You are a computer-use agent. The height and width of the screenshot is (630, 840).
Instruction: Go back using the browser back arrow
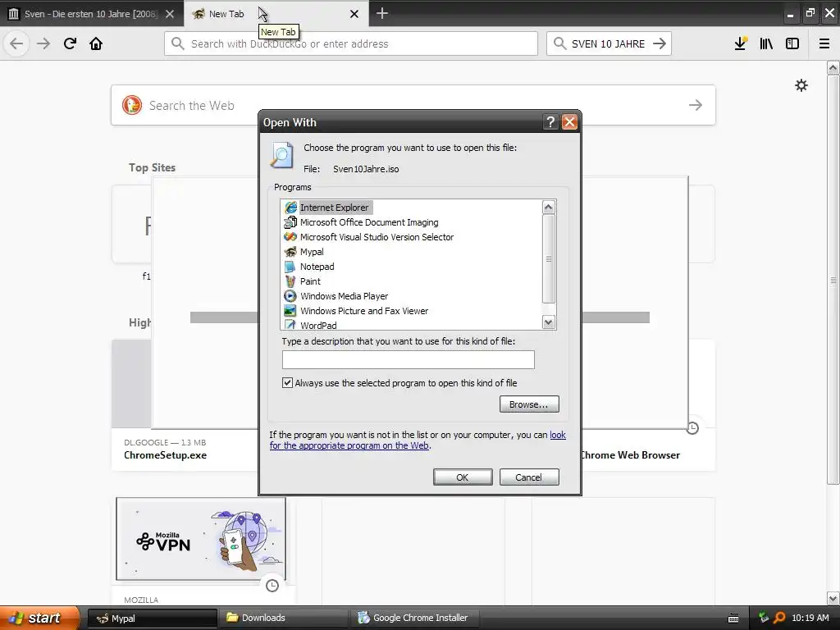point(16,43)
